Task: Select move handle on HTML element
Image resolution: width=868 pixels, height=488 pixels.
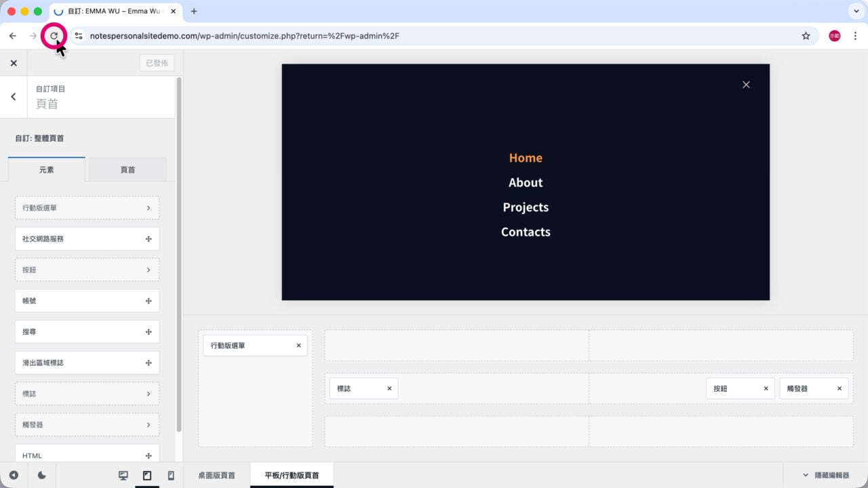Action: pos(149,455)
